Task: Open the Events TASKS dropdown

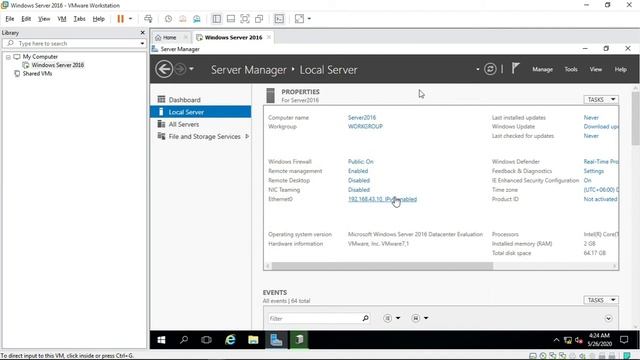Action: (601, 300)
